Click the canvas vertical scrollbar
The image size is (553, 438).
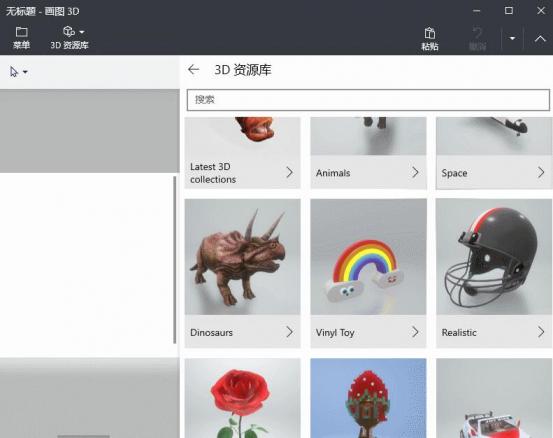[x=175, y=260]
